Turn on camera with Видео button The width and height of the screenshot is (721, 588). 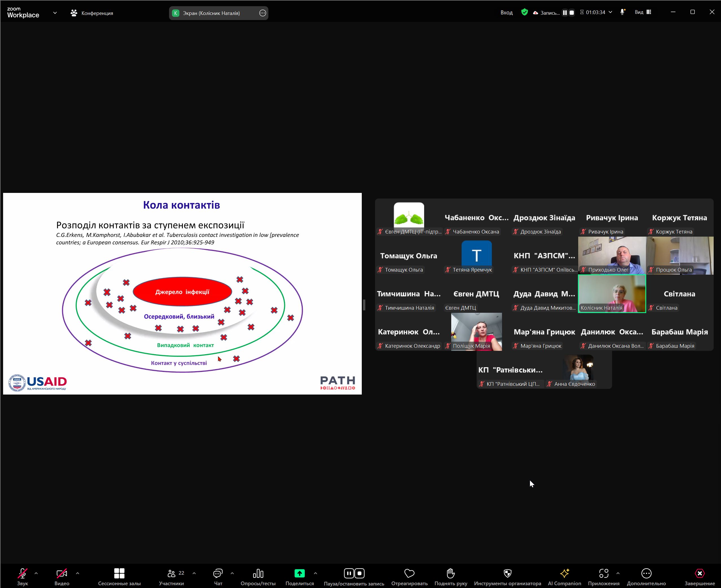[x=62, y=573]
